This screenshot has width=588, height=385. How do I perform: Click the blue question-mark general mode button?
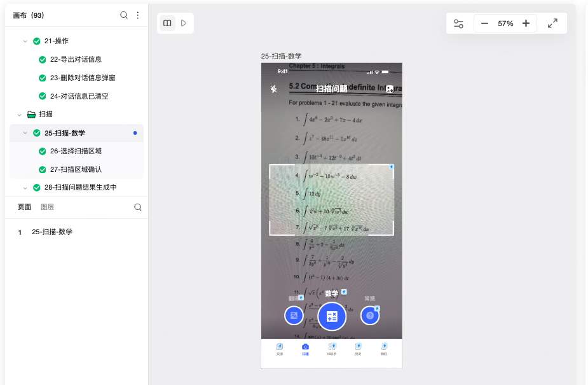click(370, 316)
